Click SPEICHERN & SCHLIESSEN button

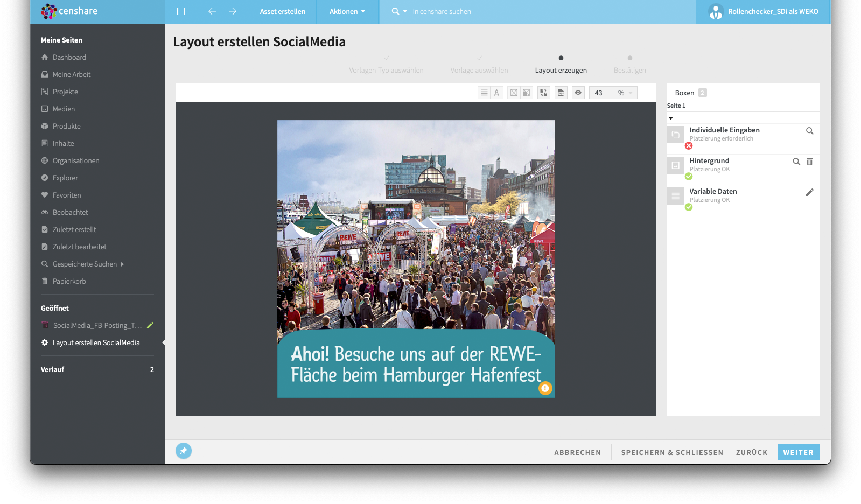tap(672, 452)
